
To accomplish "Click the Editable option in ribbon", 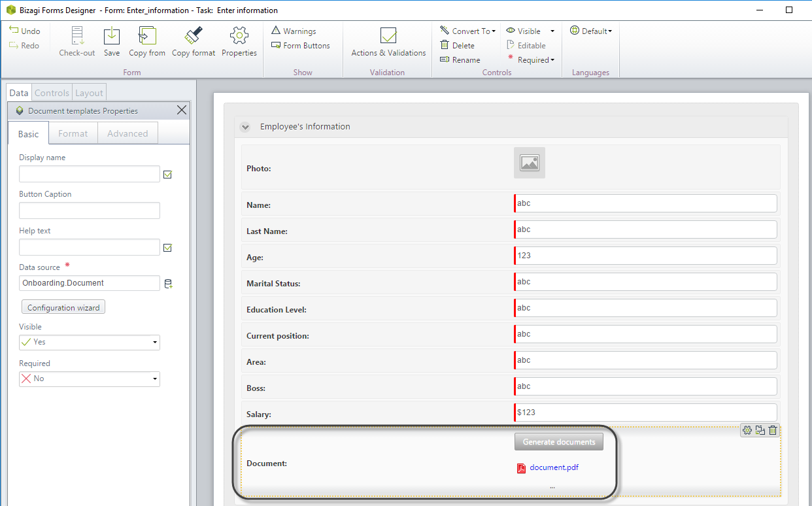I will tap(526, 45).
